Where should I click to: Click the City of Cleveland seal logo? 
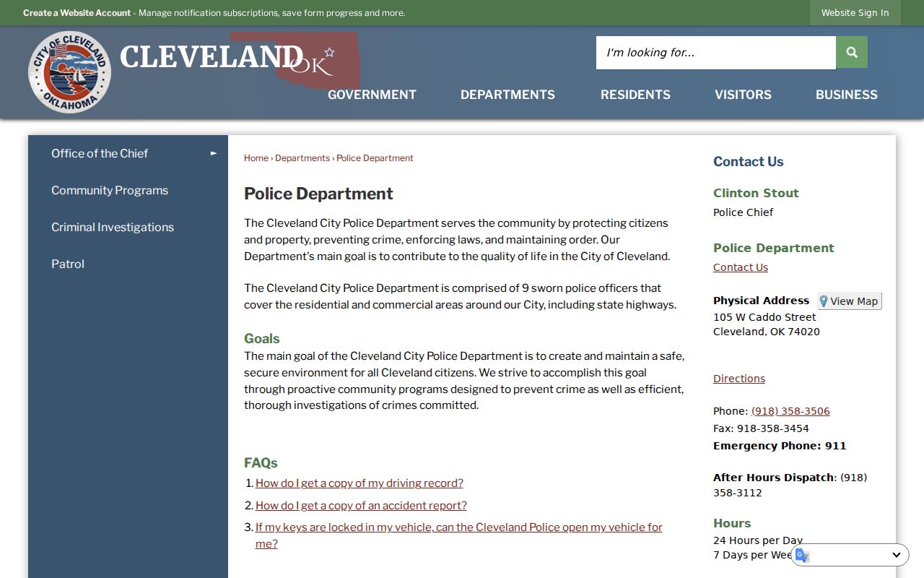click(69, 72)
